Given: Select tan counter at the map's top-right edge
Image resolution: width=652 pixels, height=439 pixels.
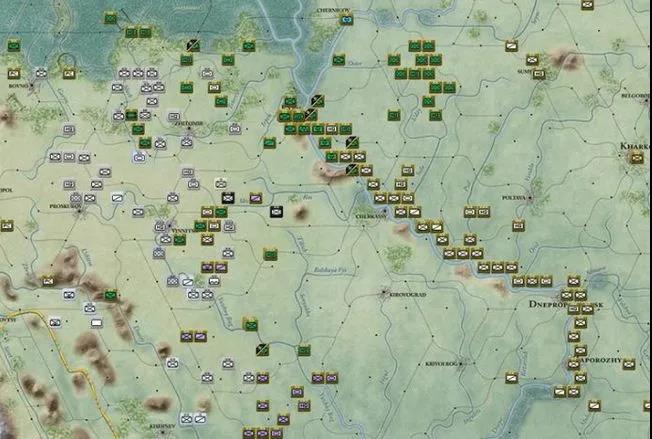Looking at the screenshot, I should click(x=587, y=5).
